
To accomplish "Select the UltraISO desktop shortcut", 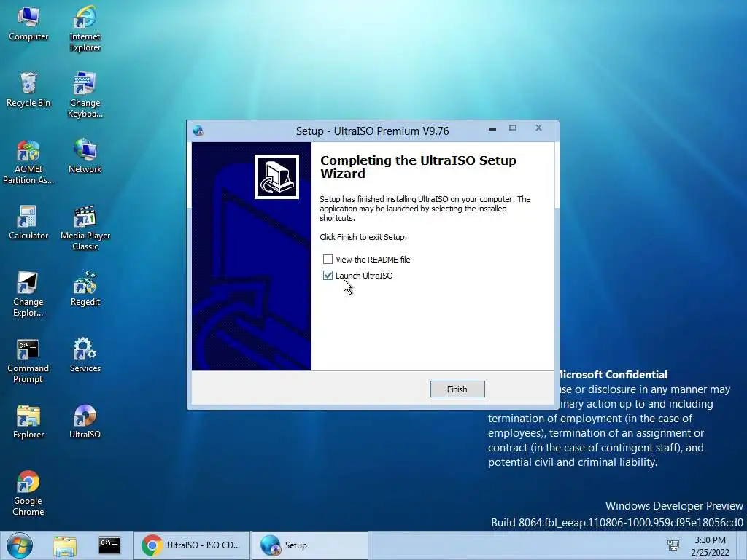I will [x=85, y=422].
